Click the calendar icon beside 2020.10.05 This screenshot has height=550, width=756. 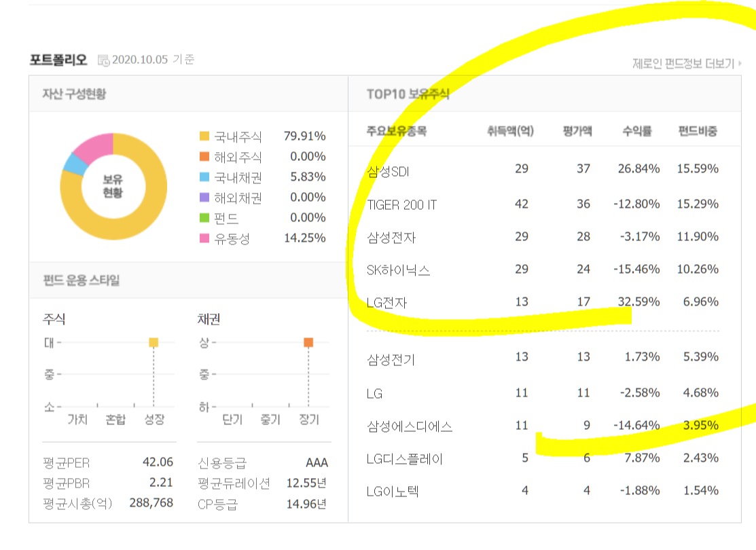coord(103,60)
